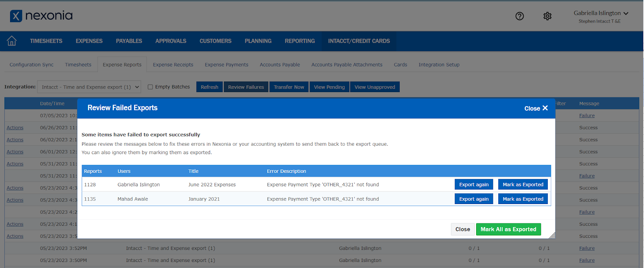The image size is (644, 268).
Task: Open the CUSTOMERS menu
Action: [x=215, y=41]
